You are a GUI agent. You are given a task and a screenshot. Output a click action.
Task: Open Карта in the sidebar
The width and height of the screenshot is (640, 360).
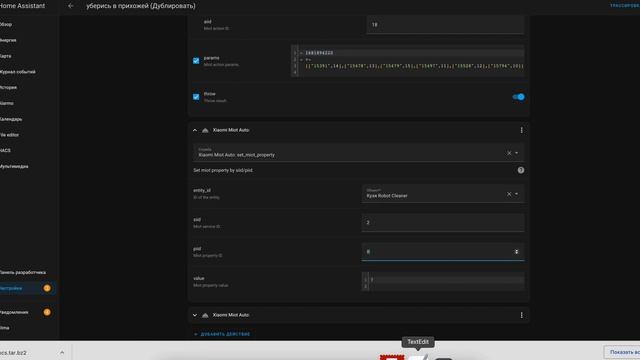6,56
